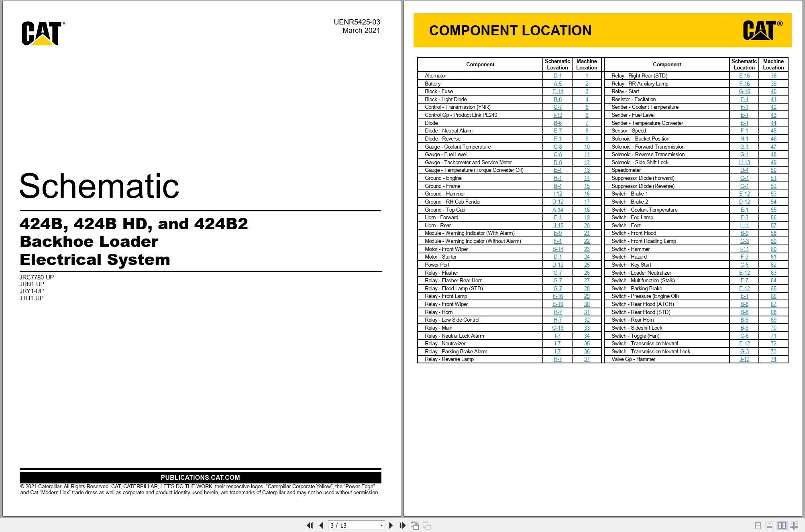Toggle the facing two-page layout
The width and height of the screenshot is (805, 532).
782,525
